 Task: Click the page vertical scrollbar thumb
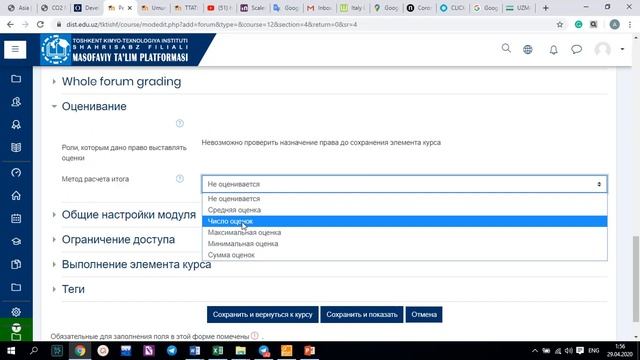pyautogui.click(x=636, y=278)
